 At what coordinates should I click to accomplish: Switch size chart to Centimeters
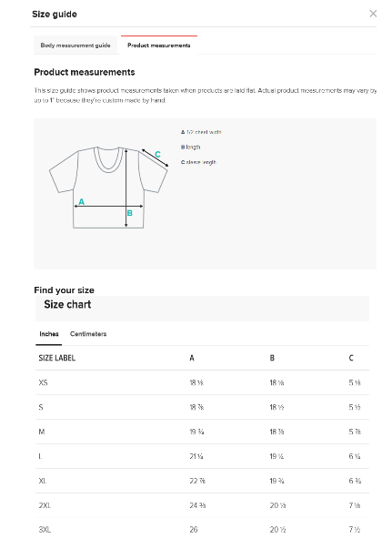click(x=88, y=334)
